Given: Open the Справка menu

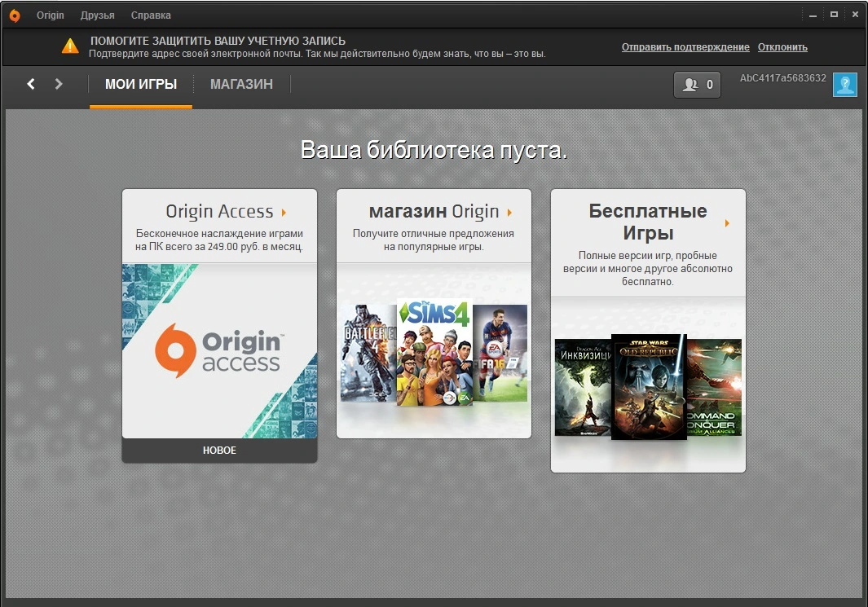Looking at the screenshot, I should (151, 15).
